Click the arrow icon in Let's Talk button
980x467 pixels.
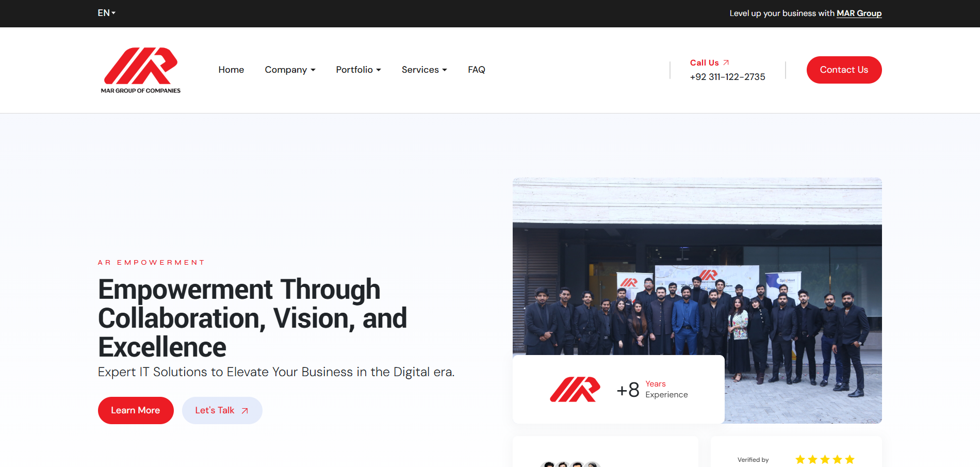(x=245, y=411)
